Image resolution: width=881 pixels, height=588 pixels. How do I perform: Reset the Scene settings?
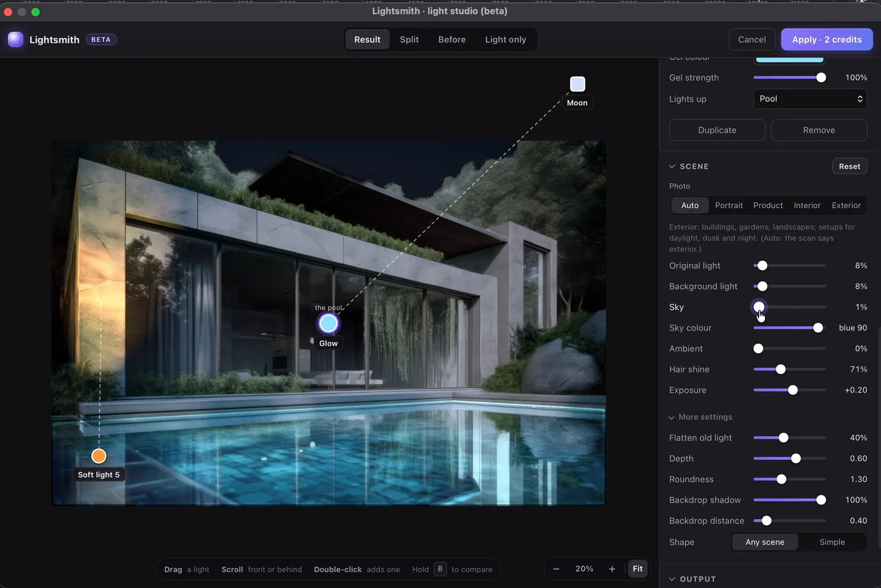coord(849,166)
